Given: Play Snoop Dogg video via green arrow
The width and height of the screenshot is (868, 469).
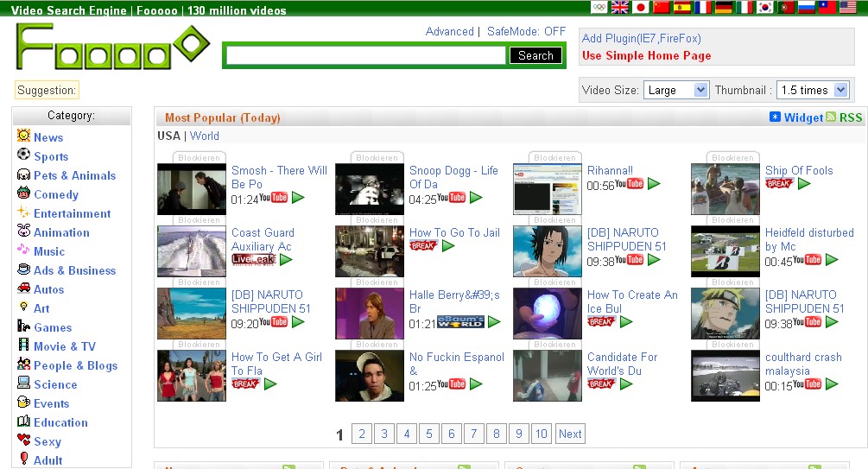Looking at the screenshot, I should pyautogui.click(x=476, y=197).
